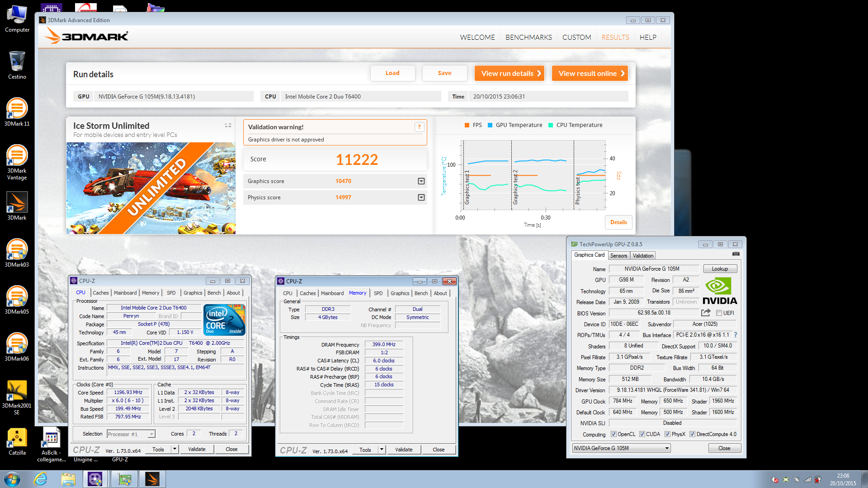Screen dimensions: 868x488
Task: Expand the Physics score details
Action: (421, 197)
